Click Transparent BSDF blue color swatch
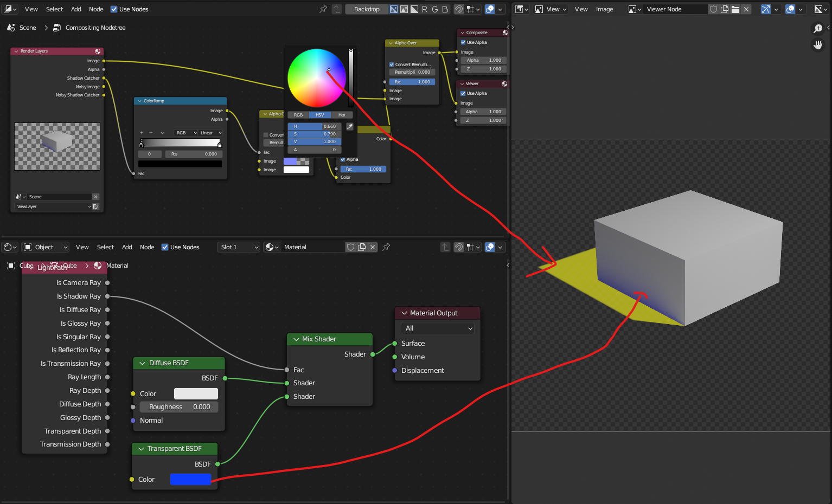This screenshot has height=504, width=832. (190, 480)
